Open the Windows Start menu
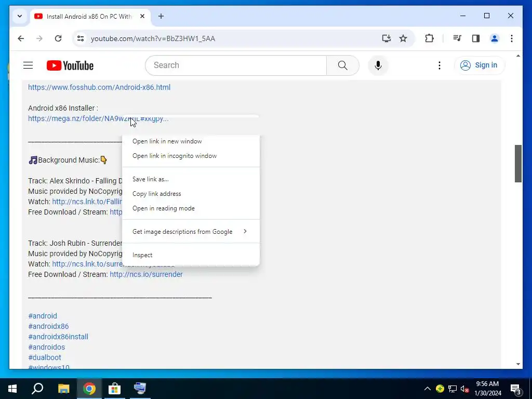 tap(12, 389)
